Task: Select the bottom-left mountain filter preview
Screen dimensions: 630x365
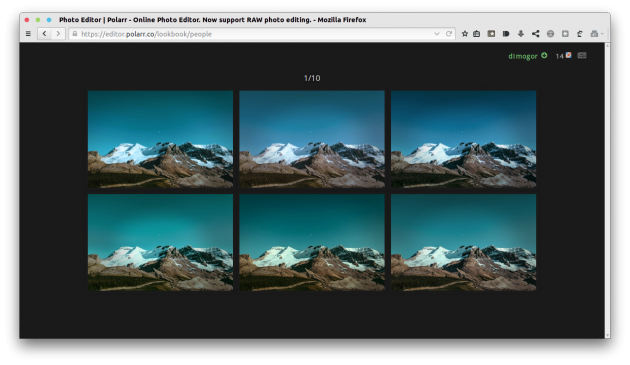Action: (160, 242)
